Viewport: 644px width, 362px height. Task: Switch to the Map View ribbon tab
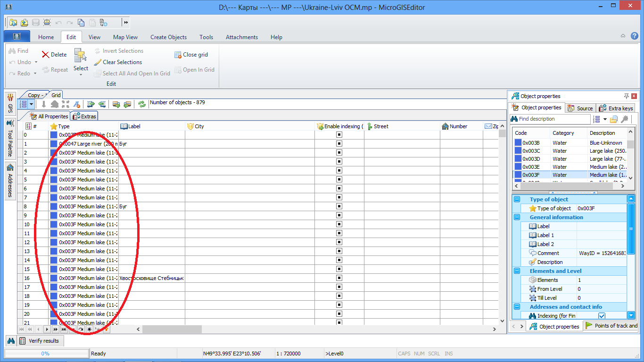(125, 37)
